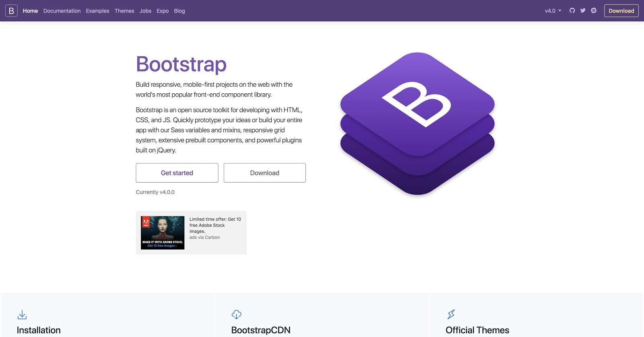644x337 pixels.
Task: Open the Jobs nav item
Action: (x=145, y=11)
